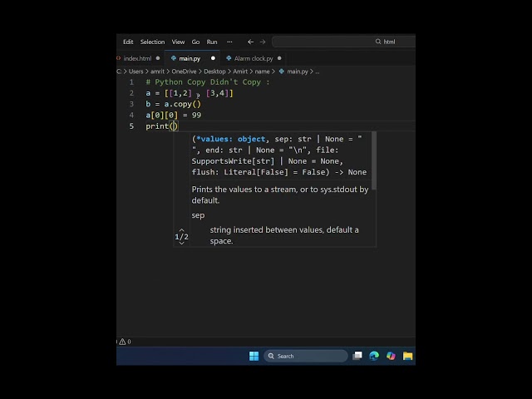Close unsaved Alarm clock.py tab dot
The width and height of the screenshot is (532, 399).
pyautogui.click(x=279, y=58)
